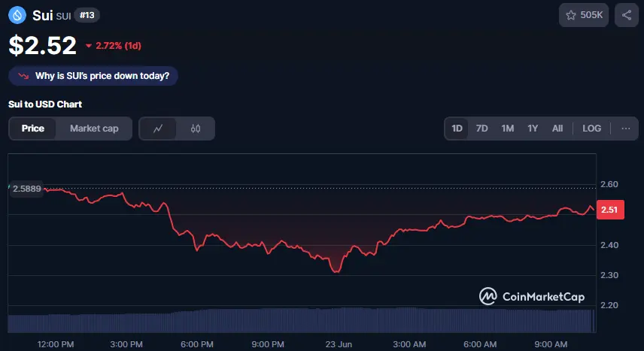Click the 'Sui to USD Chart' heading

coord(45,104)
